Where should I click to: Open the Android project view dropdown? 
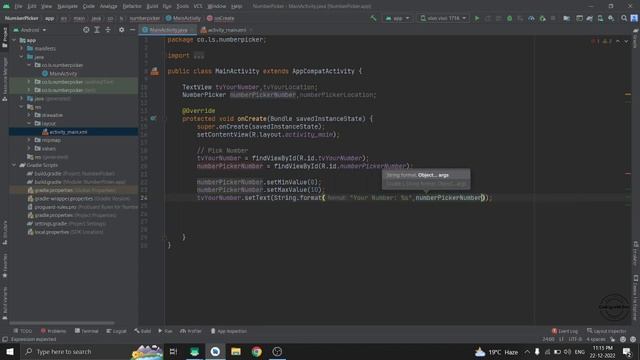coord(29,30)
